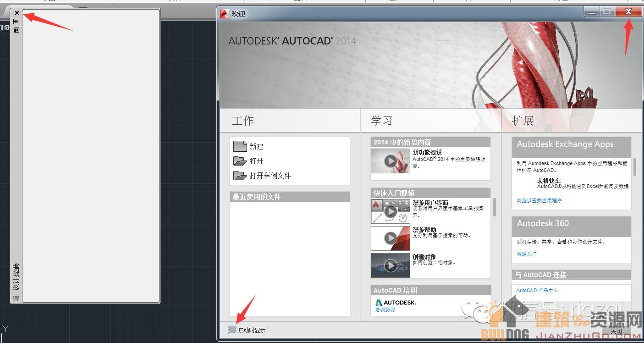Click the Autodesk Exchange Apps heading

click(565, 144)
